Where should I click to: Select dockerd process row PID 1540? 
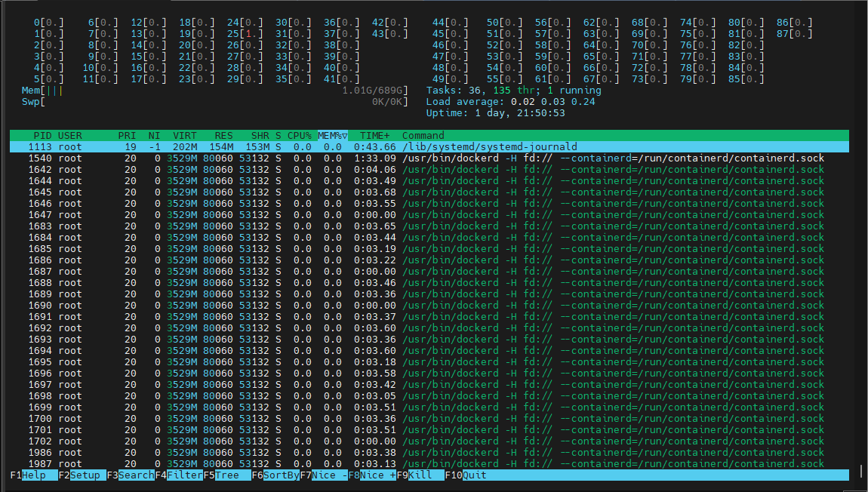pos(429,158)
